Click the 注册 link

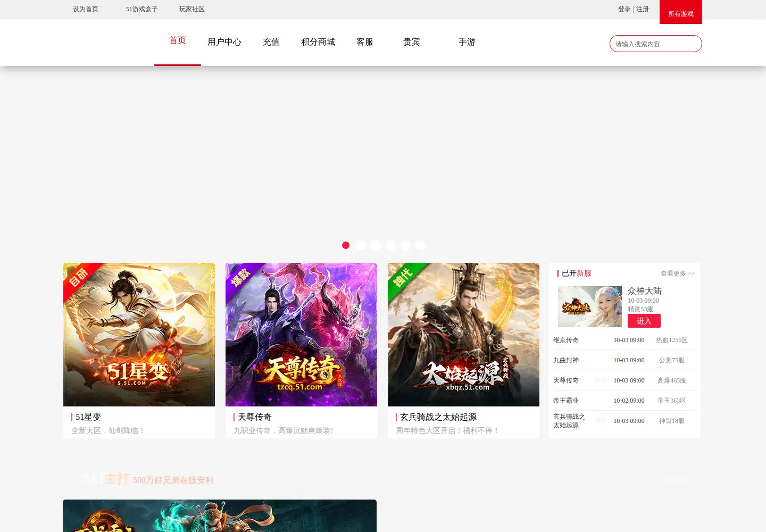point(643,9)
